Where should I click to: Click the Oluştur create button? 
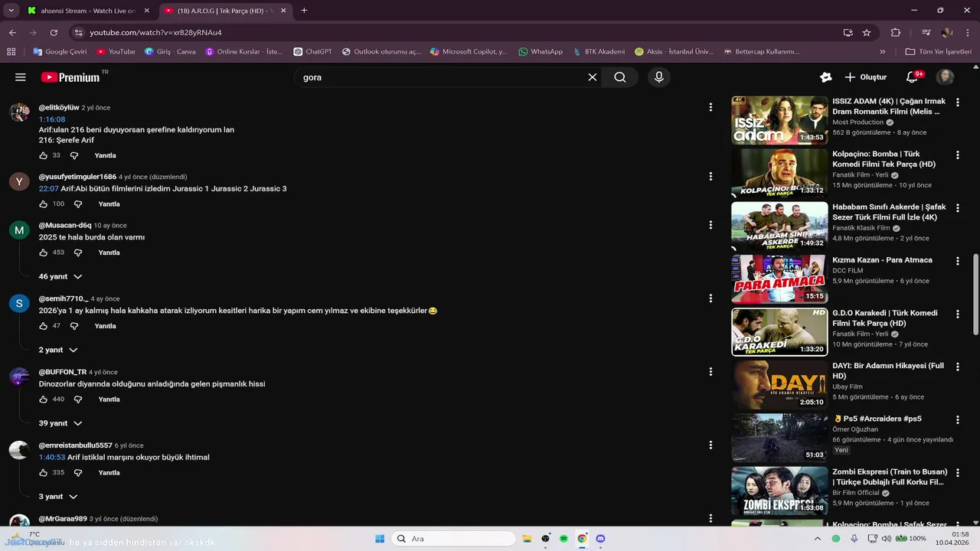[x=865, y=77]
